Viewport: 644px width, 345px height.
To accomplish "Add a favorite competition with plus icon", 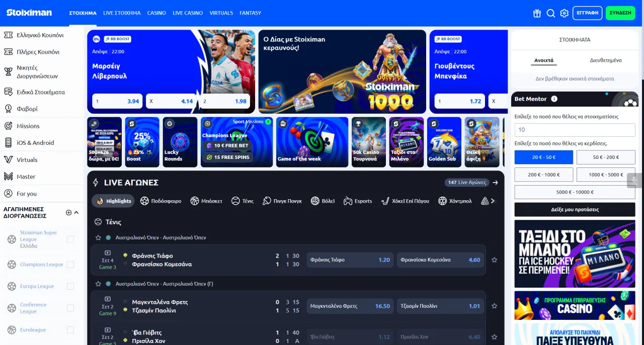I will pyautogui.click(x=69, y=213).
